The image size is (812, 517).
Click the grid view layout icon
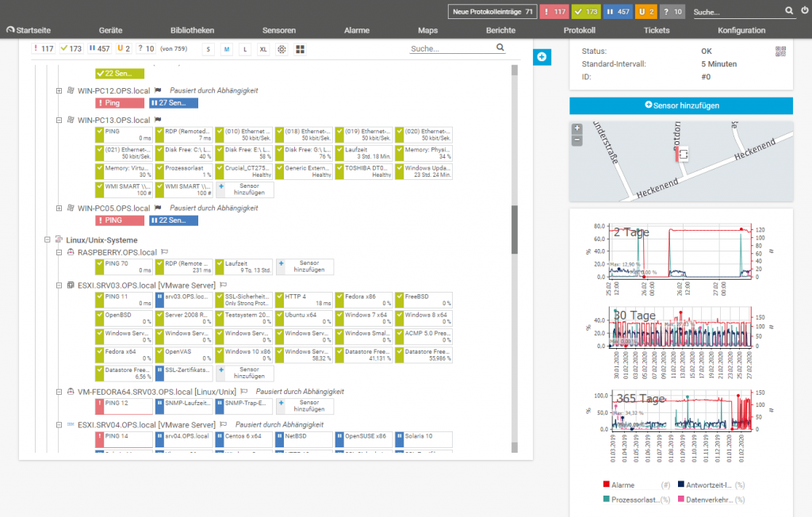pyautogui.click(x=301, y=49)
